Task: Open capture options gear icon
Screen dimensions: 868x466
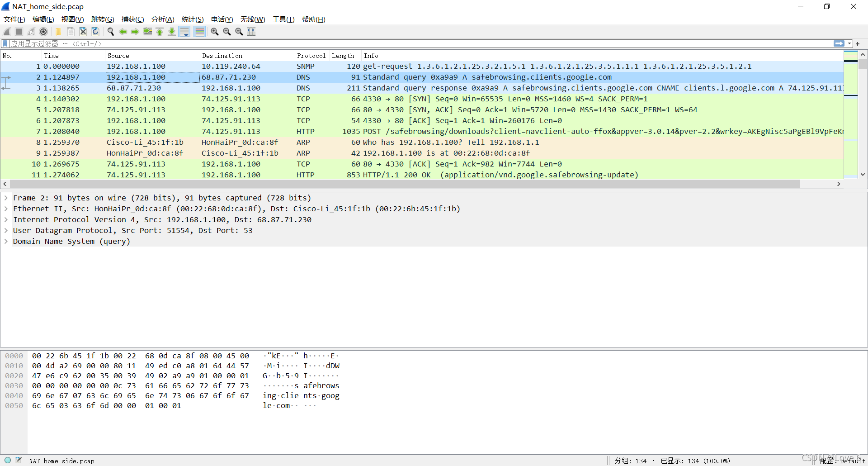Action: (x=43, y=32)
